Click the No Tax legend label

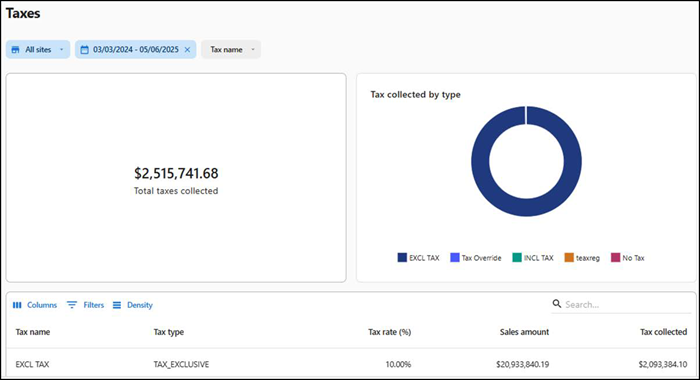[x=633, y=258]
